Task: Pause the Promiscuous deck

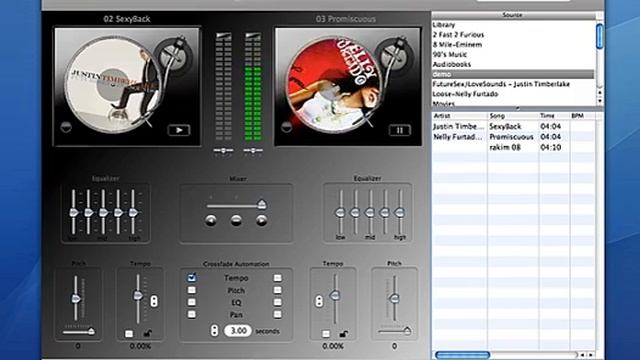Action: tap(400, 130)
